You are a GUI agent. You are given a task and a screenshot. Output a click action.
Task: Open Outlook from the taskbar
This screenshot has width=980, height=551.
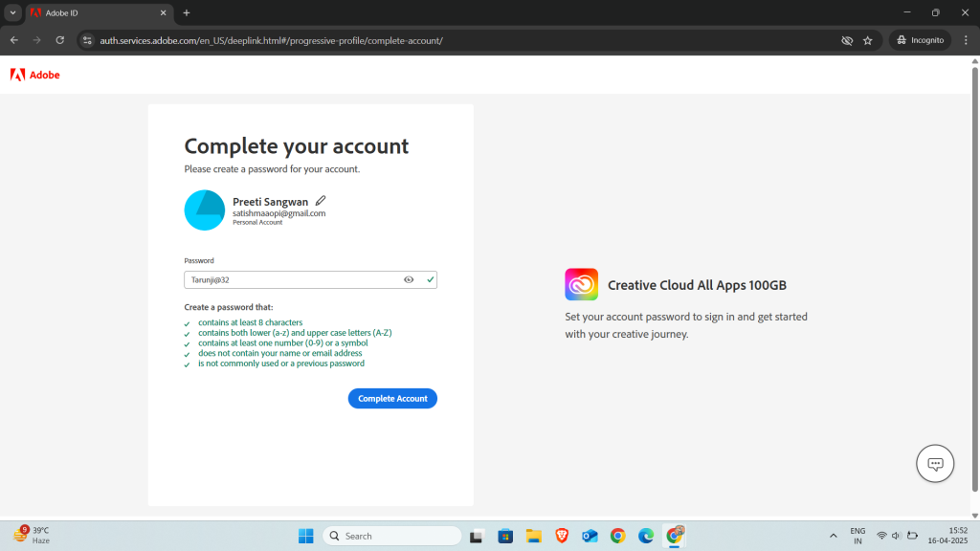coord(590,536)
